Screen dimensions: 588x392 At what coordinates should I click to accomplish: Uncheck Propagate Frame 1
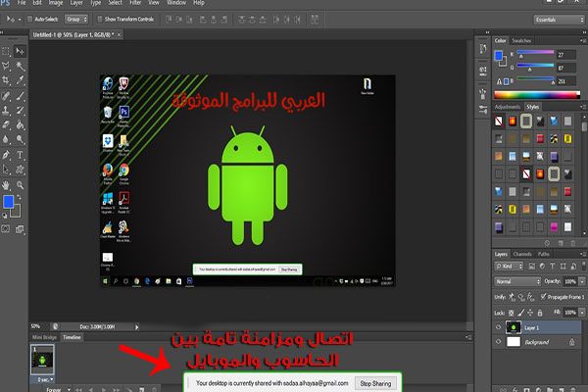pos(543,297)
